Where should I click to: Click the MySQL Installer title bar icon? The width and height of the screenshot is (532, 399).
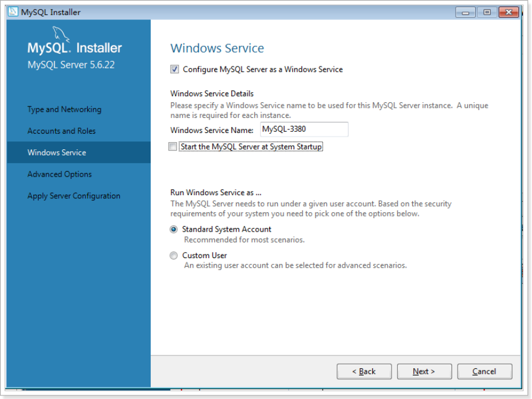point(13,12)
